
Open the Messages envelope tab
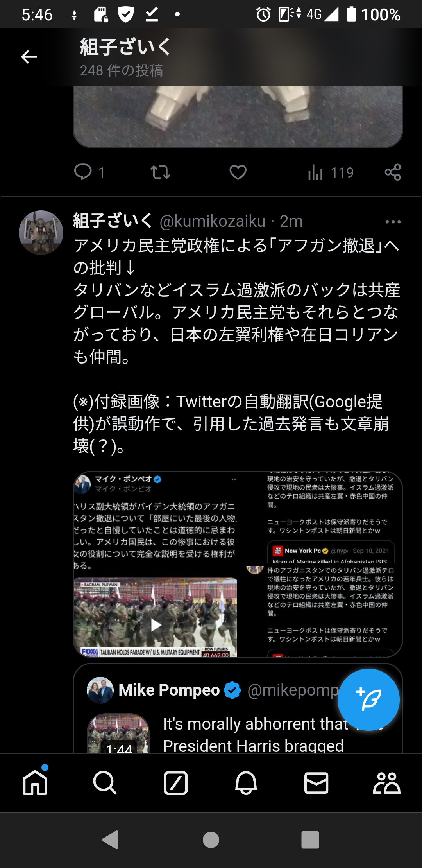coord(316,783)
